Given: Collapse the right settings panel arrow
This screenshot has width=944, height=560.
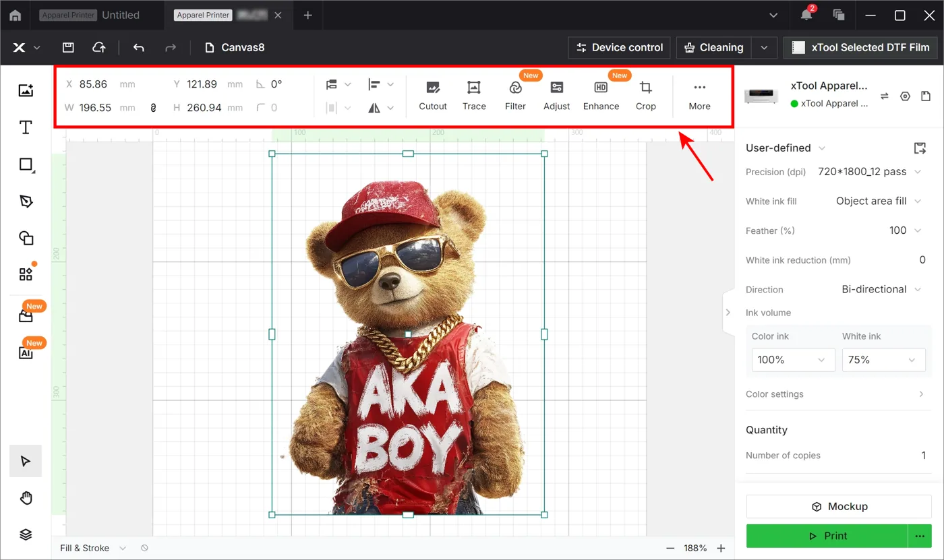Looking at the screenshot, I should point(728,312).
